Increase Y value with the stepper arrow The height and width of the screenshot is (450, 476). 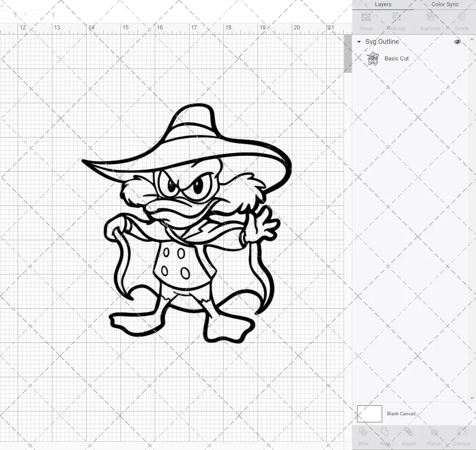point(52,12)
